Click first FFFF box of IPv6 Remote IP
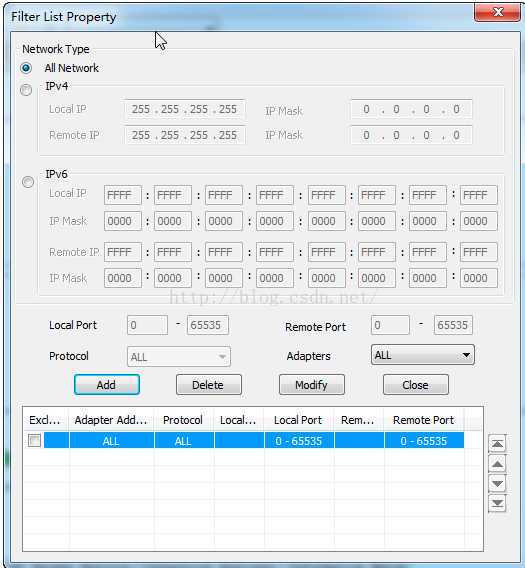The image size is (525, 568). (x=122, y=252)
